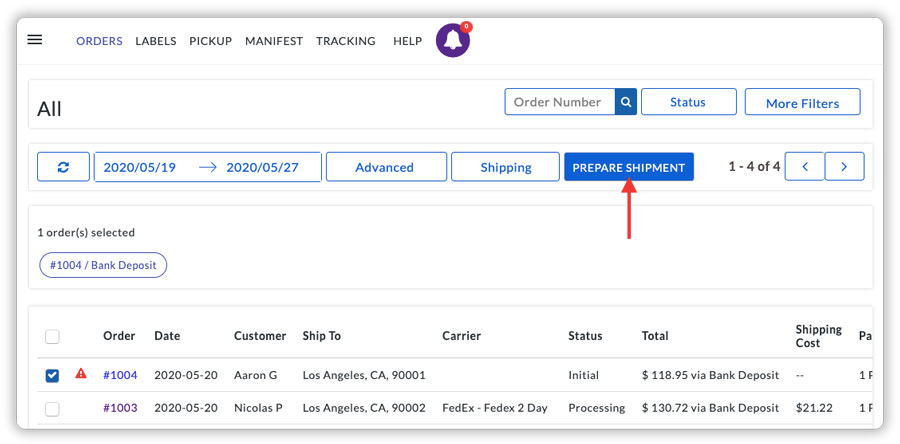Click into the Order Number search field
Screen dimensions: 900x444
click(559, 102)
